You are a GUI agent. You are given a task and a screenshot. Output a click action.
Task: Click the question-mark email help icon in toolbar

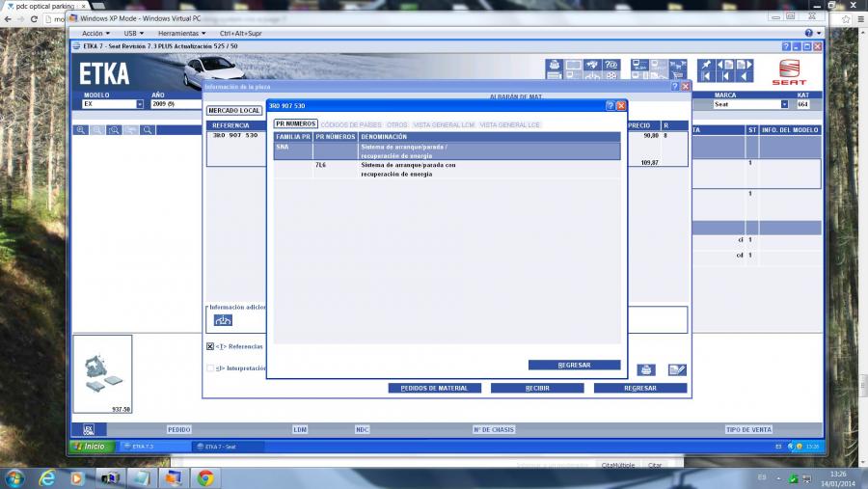coord(611,65)
